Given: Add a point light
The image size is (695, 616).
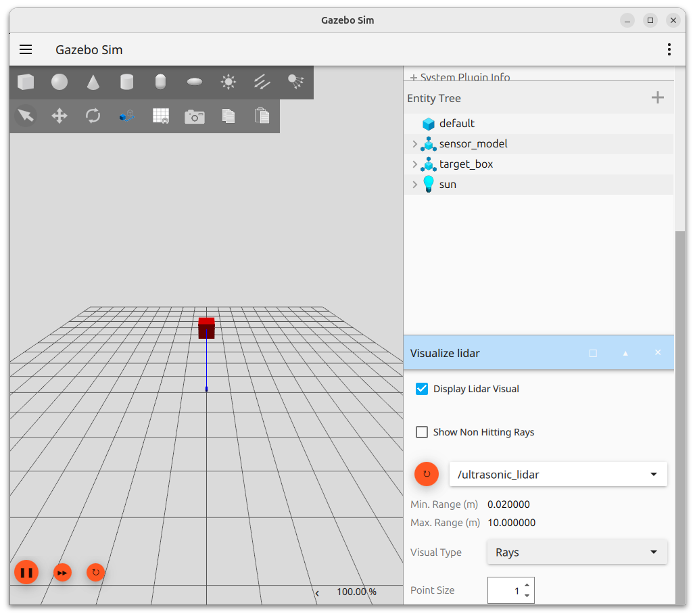Looking at the screenshot, I should pos(229,82).
